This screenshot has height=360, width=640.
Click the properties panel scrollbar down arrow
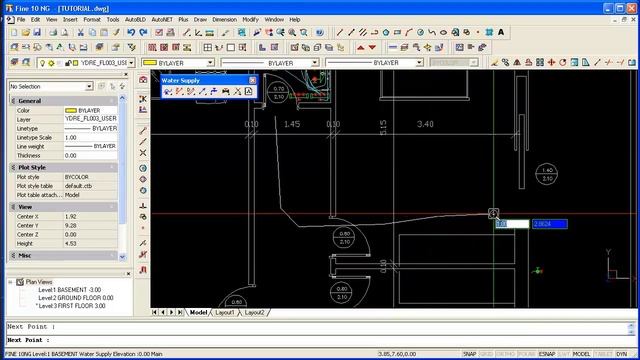coord(122,257)
